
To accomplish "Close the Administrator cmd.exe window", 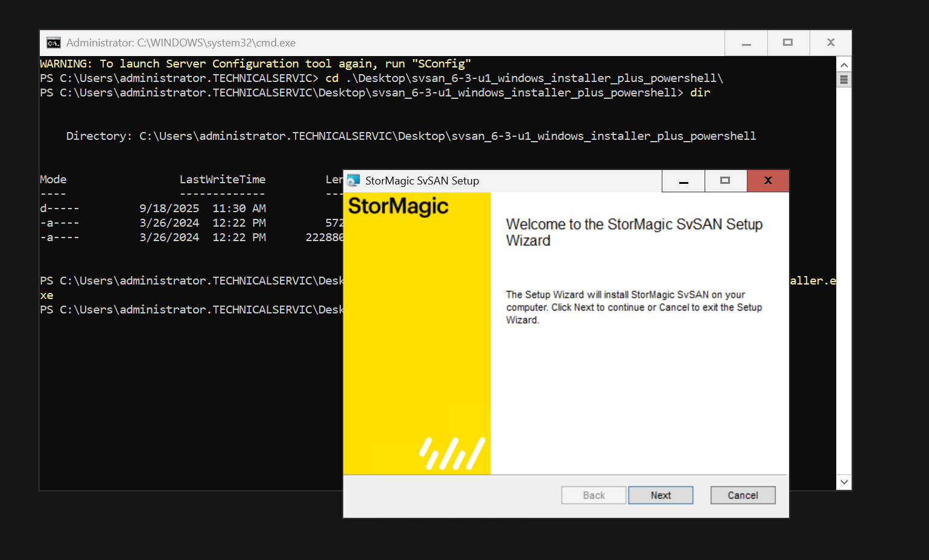I will coord(831,43).
